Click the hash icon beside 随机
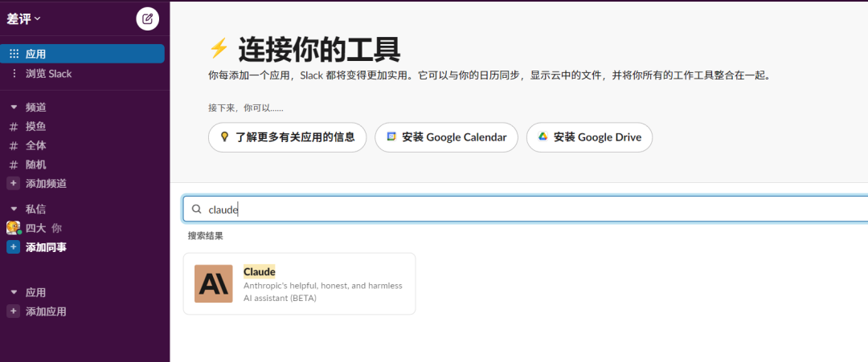868x362 pixels. (x=14, y=165)
